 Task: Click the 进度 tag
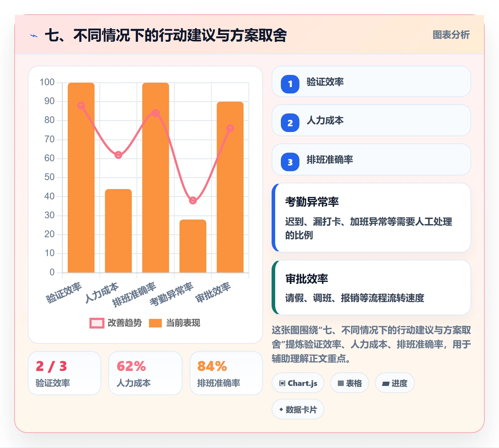pyautogui.click(x=395, y=383)
